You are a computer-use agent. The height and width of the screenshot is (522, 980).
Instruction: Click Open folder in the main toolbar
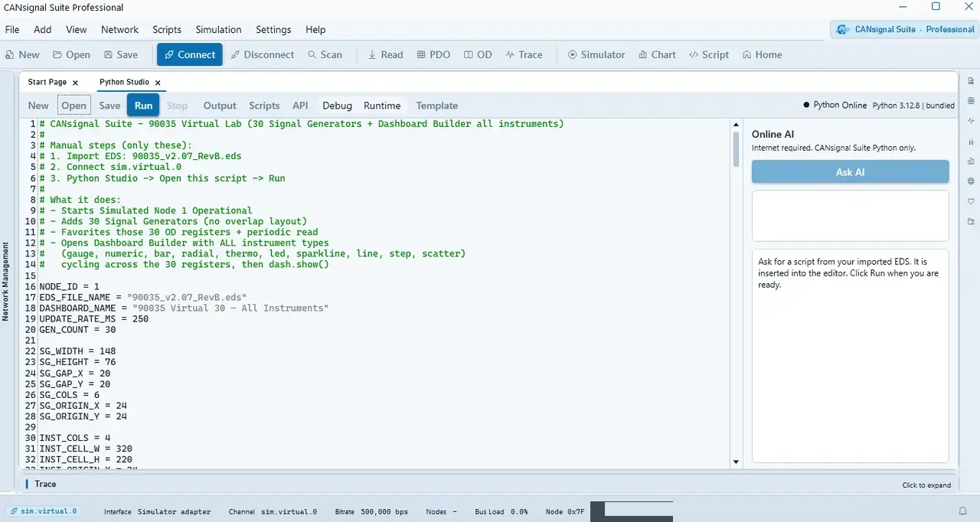71,54
